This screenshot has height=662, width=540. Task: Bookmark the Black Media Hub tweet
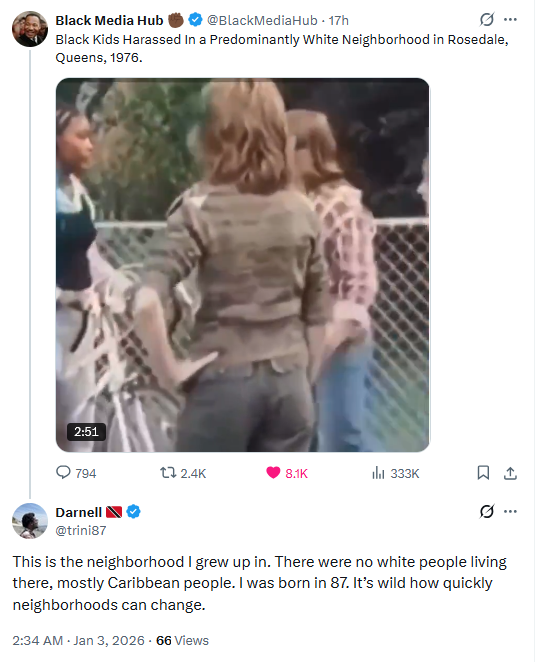tap(483, 473)
